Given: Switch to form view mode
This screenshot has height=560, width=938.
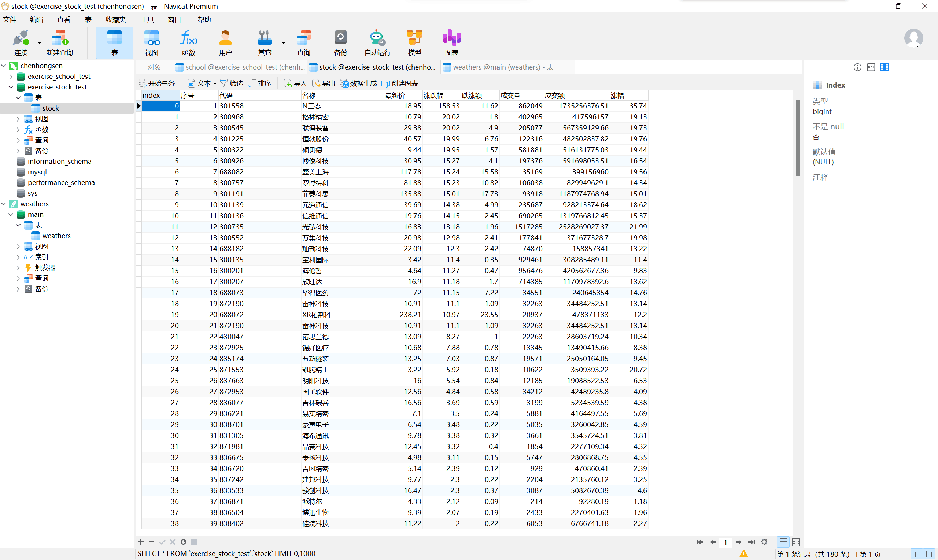Looking at the screenshot, I should pos(796,542).
